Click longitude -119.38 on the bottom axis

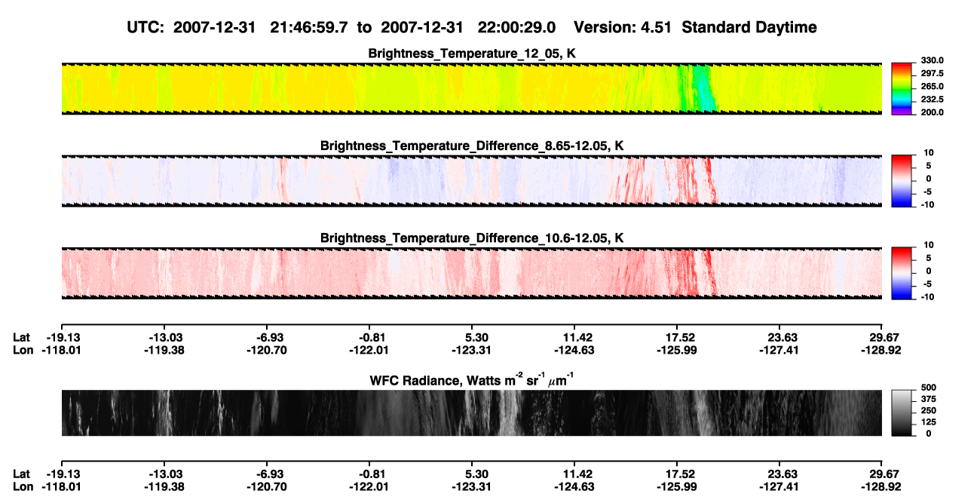(164, 486)
